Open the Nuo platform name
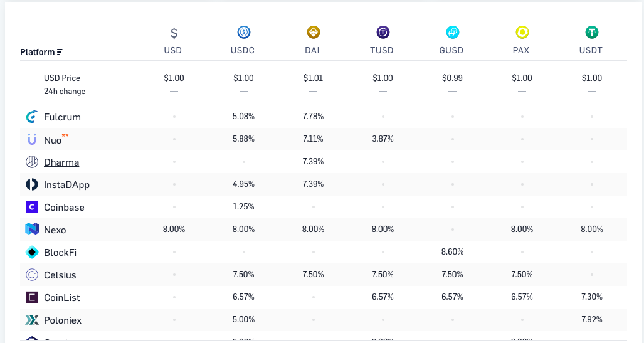Image resolution: width=644 pixels, height=343 pixels. pyautogui.click(x=53, y=140)
